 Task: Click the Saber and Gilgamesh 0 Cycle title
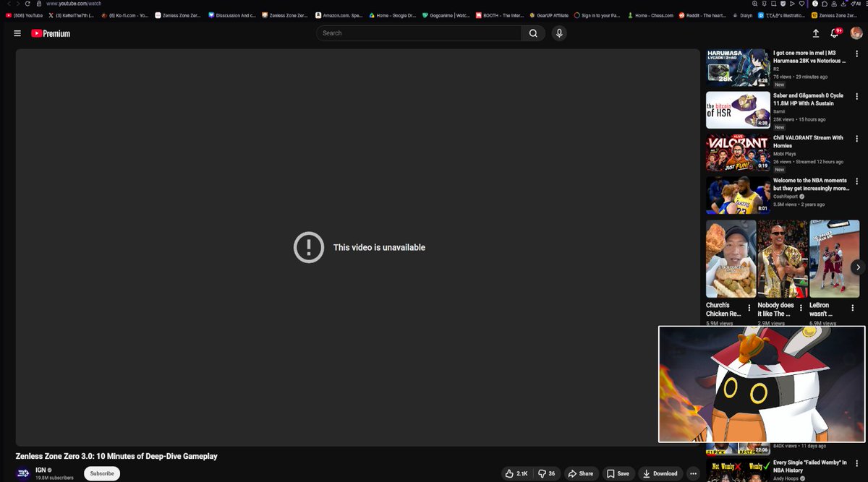[x=808, y=99]
